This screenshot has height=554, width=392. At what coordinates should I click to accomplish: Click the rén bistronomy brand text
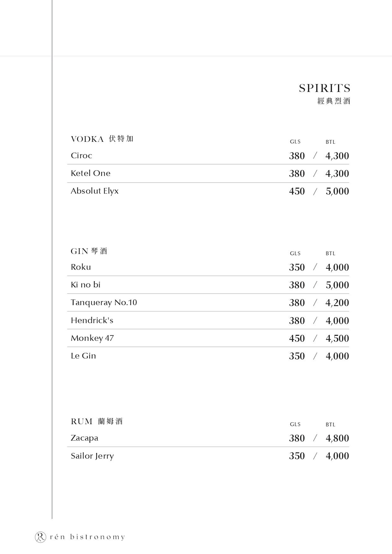point(88,537)
